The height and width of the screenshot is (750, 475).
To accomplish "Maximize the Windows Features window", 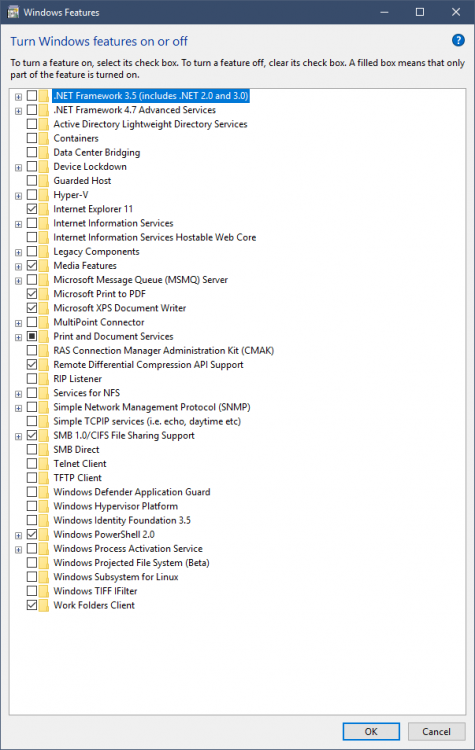I will point(420,12).
